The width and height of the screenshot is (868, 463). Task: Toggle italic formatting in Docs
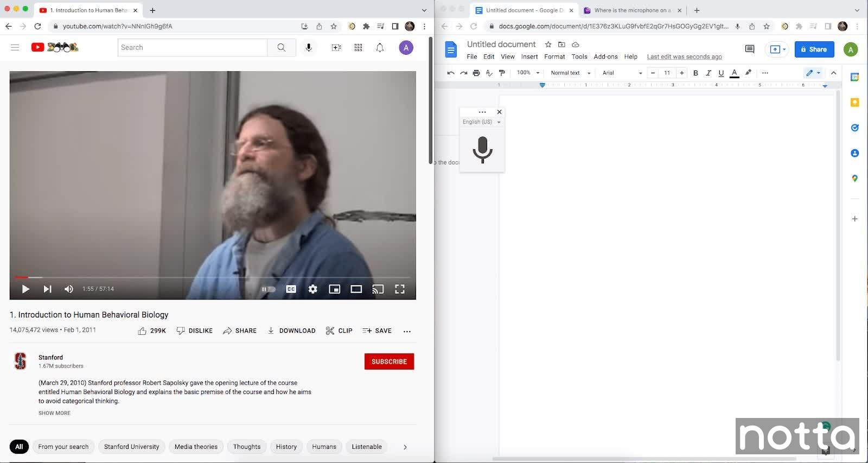point(708,73)
